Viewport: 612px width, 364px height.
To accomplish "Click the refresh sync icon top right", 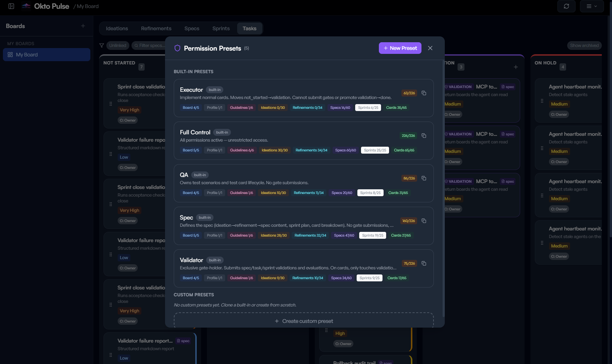I will [566, 6].
